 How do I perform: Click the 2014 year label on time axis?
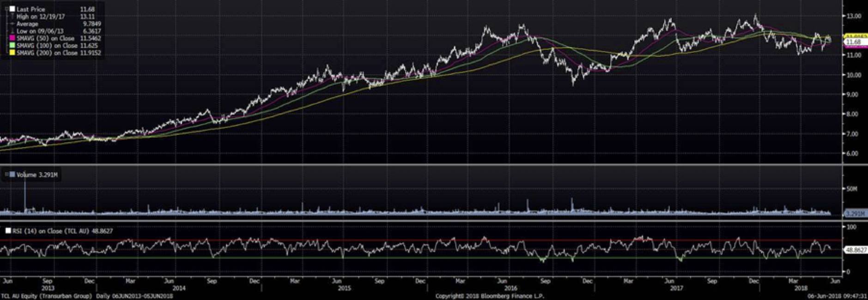(179, 288)
